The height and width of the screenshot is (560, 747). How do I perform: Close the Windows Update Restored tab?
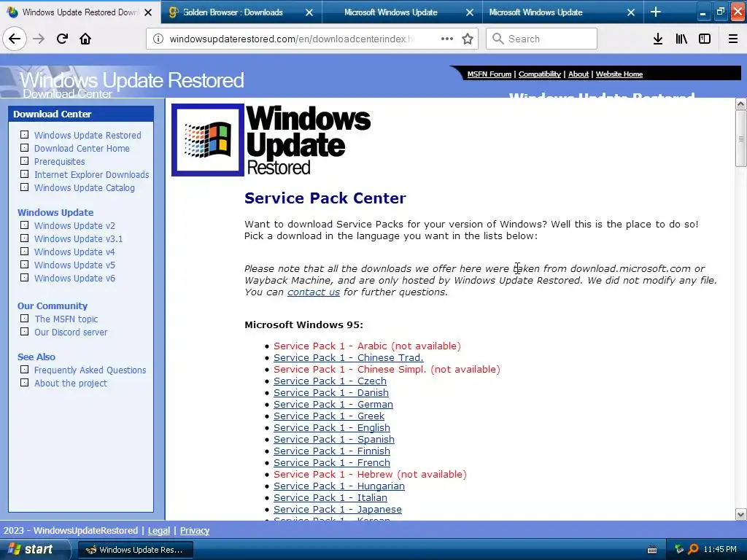pyautogui.click(x=148, y=12)
